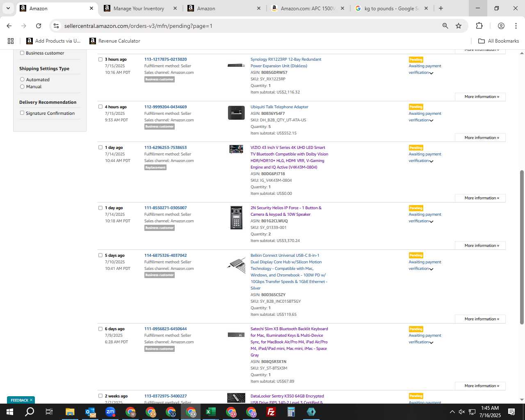This screenshot has width=525, height=420.
Task: Open the Chrome three-dot menu
Action: (516, 26)
